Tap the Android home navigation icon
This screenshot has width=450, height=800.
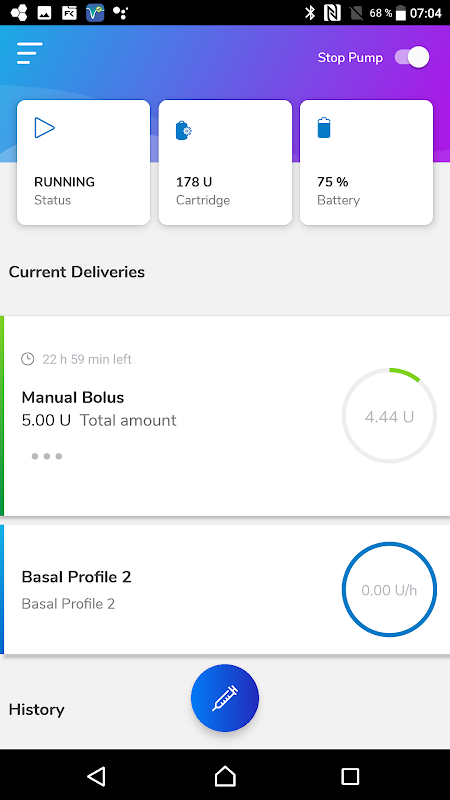225,776
